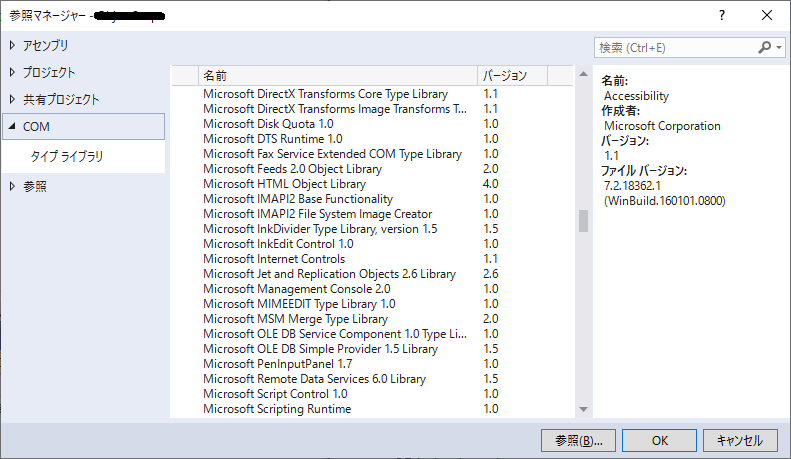This screenshot has height=459, width=791.
Task: Click version 2.6 of Jet Replication Objects
Action: coord(490,274)
